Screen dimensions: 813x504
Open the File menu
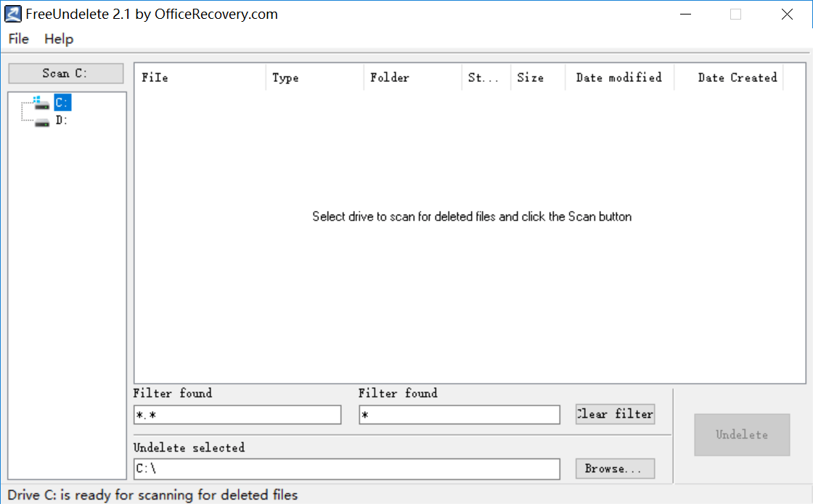pos(19,39)
